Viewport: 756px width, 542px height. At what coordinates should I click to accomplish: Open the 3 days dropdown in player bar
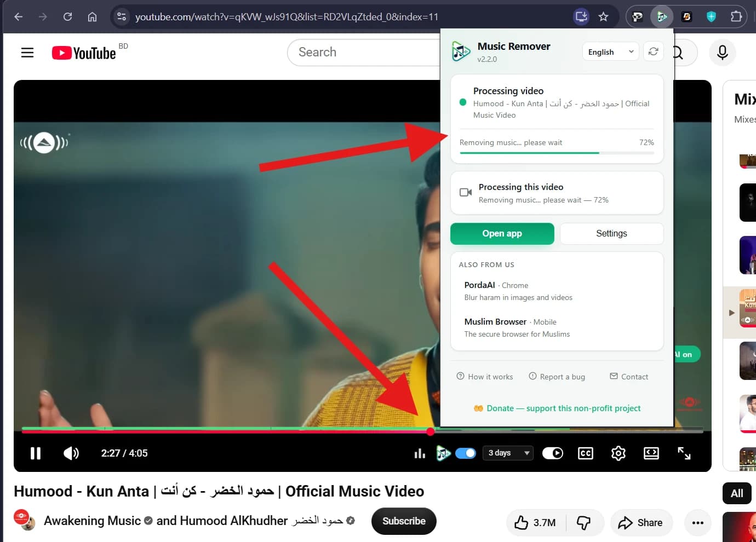pos(508,453)
